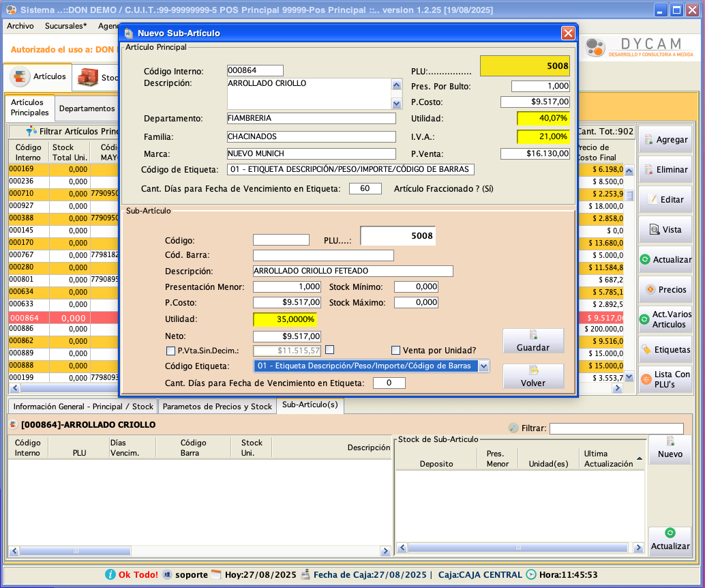Toggle Venta por Unidad checkbox
The image size is (705, 588).
(x=395, y=351)
